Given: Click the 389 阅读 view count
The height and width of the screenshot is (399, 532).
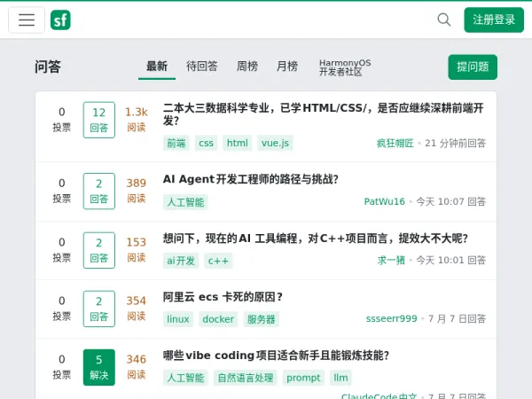Looking at the screenshot, I should pyautogui.click(x=137, y=191).
